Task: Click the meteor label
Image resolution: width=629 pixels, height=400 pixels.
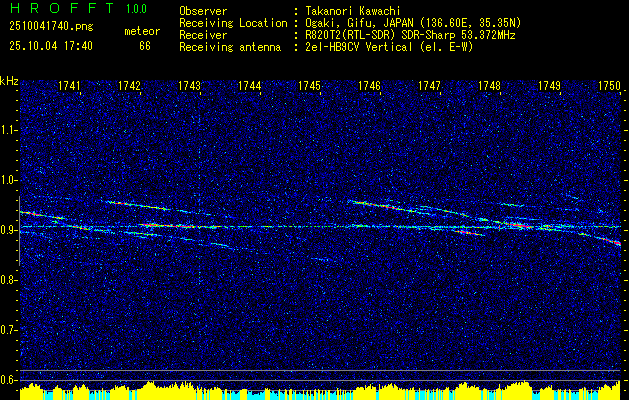Action: (x=142, y=31)
